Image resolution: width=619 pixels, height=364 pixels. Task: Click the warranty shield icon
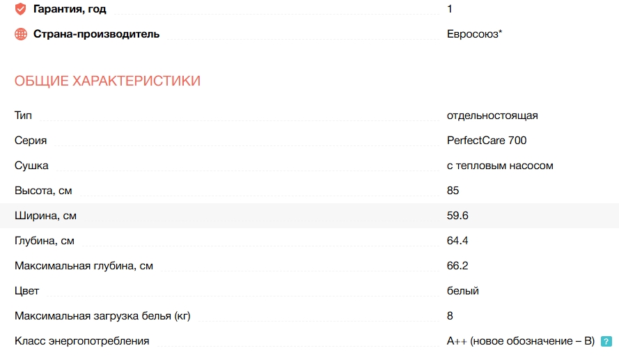pos(20,10)
